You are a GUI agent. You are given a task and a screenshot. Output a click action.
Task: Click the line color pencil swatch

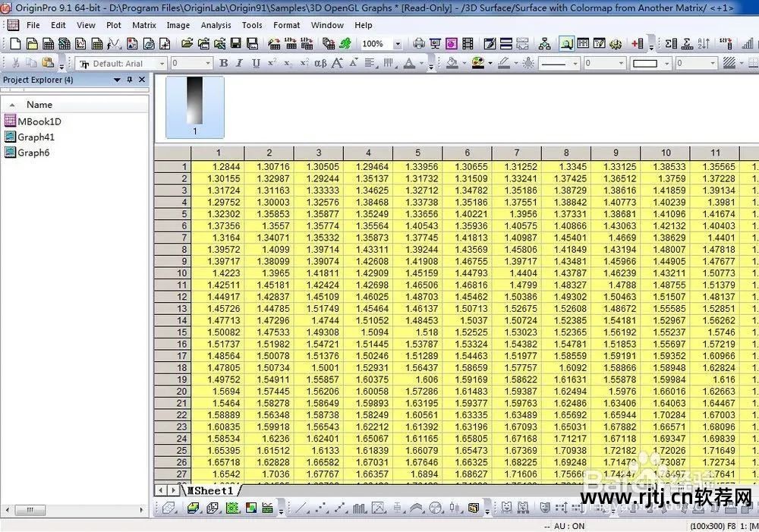pos(504,63)
